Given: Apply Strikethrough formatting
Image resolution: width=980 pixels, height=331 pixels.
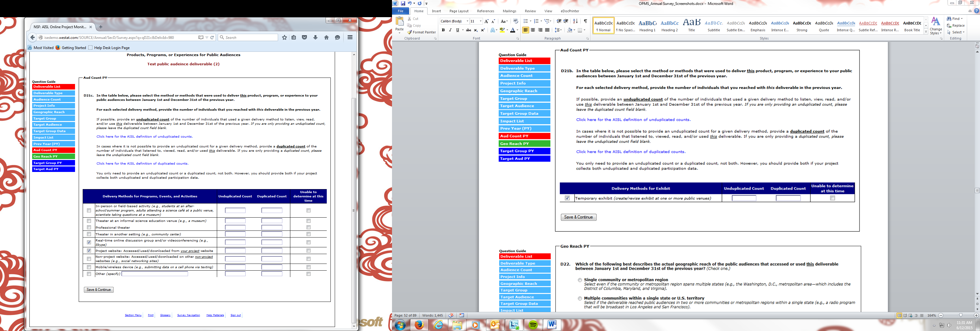Looking at the screenshot, I should point(468,30).
